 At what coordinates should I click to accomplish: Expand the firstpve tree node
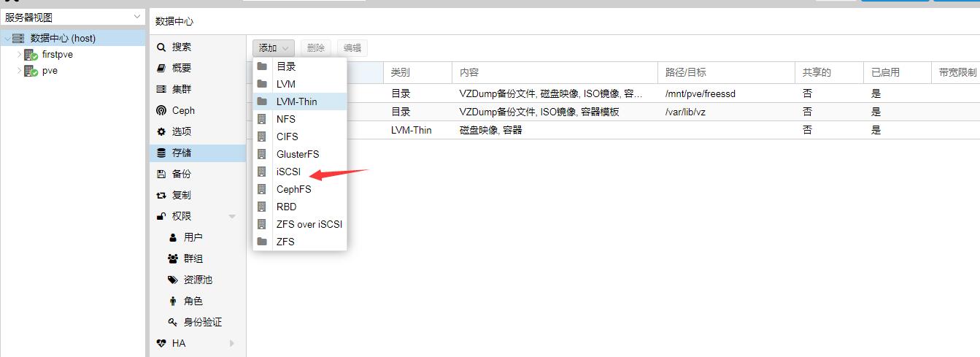coord(20,55)
